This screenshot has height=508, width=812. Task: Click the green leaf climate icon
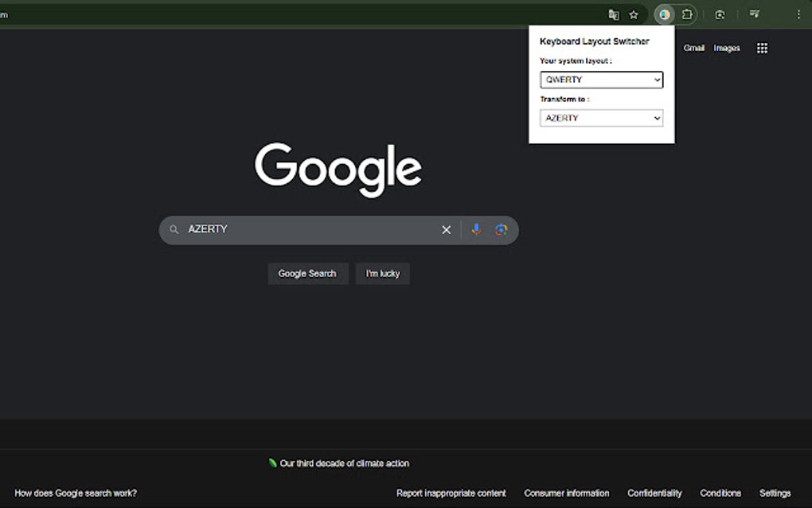pos(273,463)
